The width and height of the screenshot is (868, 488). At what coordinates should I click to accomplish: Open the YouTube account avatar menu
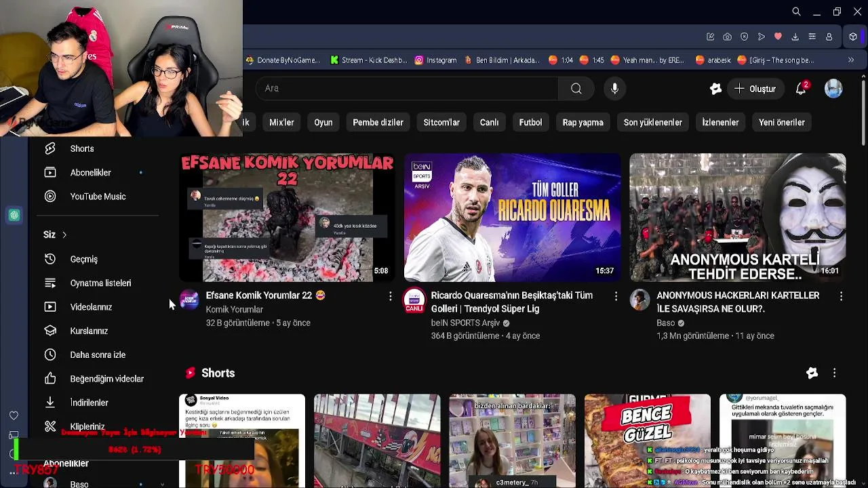click(833, 88)
